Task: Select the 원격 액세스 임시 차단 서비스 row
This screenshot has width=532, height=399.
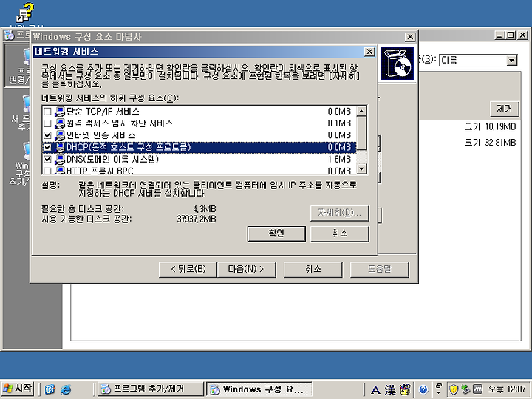Action: (x=199, y=123)
